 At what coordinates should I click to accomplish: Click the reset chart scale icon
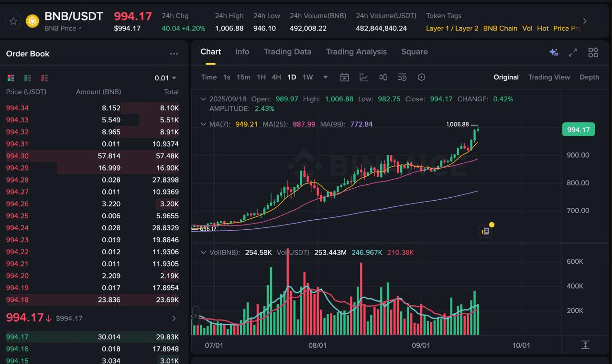[585, 345]
